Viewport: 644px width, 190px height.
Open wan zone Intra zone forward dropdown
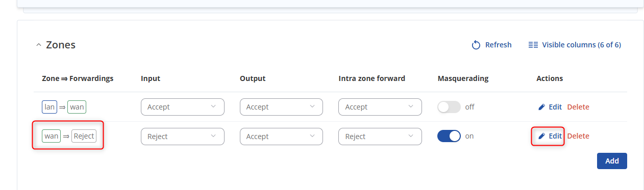coord(380,137)
